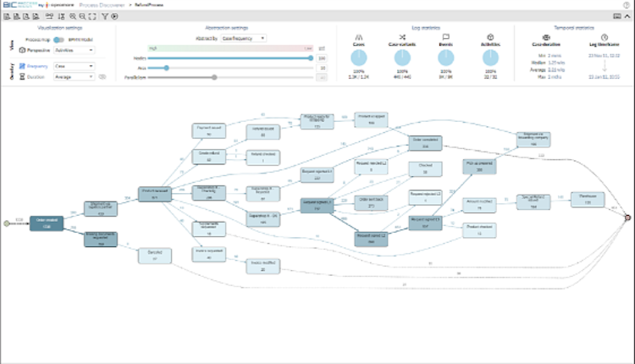Image resolution: width=635 pixels, height=364 pixels.
Task: Toggle Process map / BPMN model switch
Action: [x=59, y=40]
